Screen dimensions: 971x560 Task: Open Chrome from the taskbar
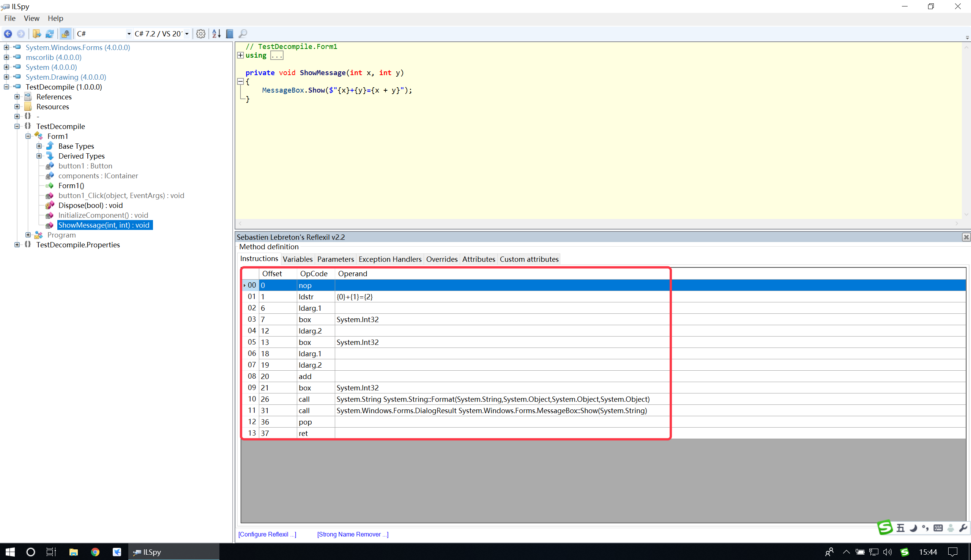pos(95,552)
